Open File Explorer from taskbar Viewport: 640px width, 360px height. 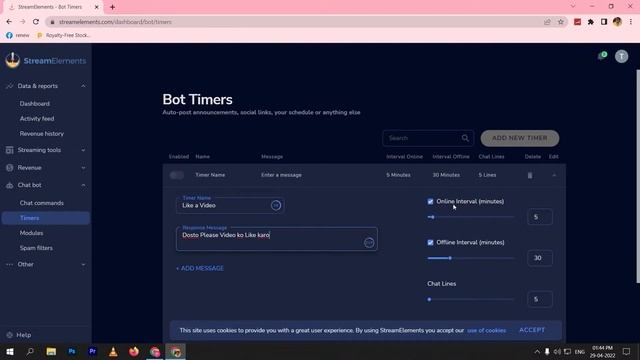[x=51, y=351]
